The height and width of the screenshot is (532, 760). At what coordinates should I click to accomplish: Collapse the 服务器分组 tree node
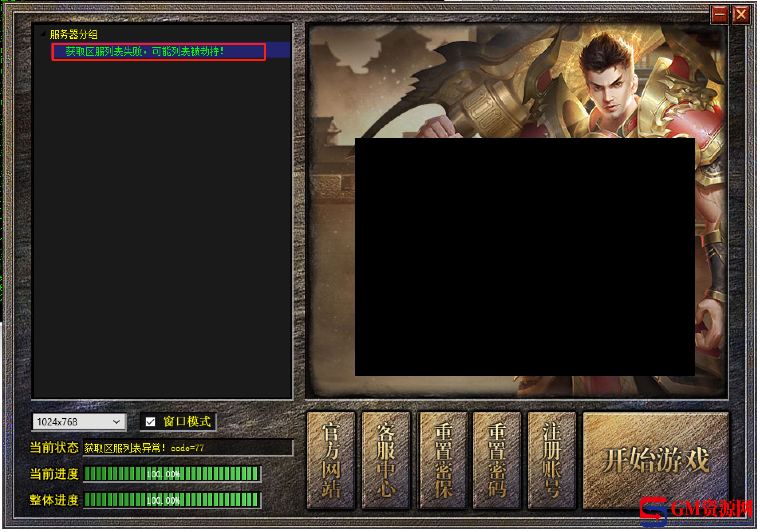tap(43, 35)
